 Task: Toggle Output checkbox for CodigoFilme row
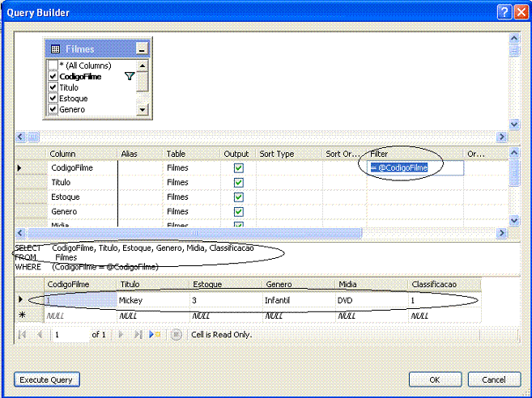pos(239,167)
